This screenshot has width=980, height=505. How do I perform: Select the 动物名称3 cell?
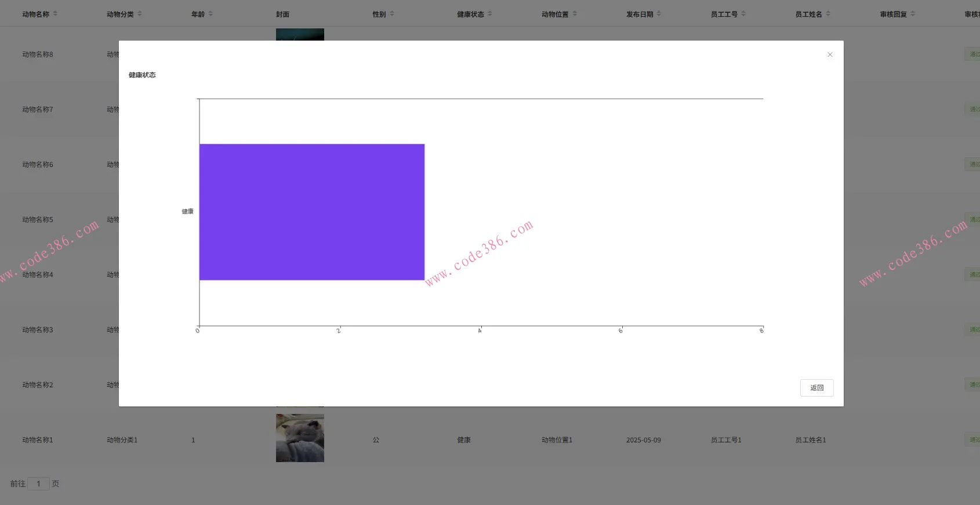coord(38,330)
